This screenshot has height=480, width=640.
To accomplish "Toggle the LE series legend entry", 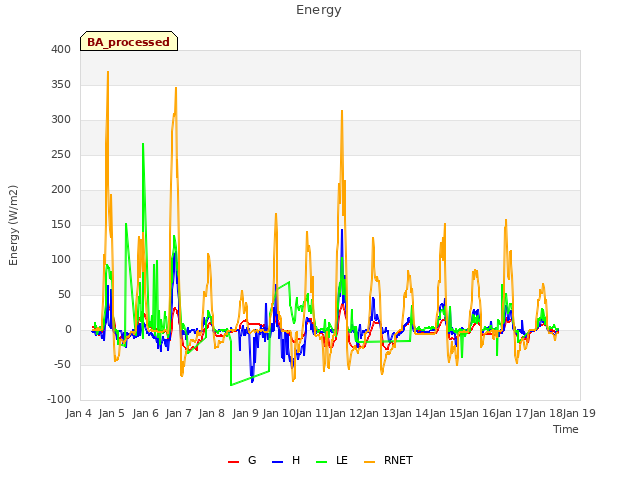I will click(x=332, y=460).
